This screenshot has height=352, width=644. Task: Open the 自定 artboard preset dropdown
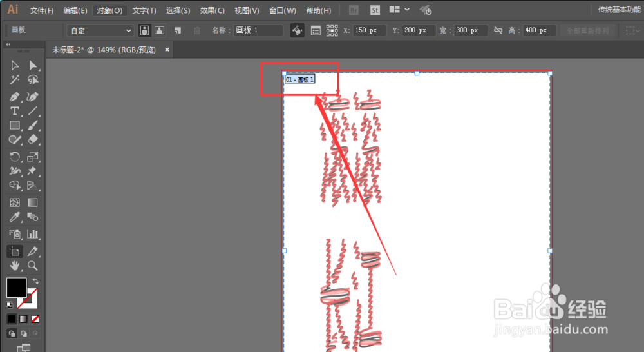(x=100, y=30)
